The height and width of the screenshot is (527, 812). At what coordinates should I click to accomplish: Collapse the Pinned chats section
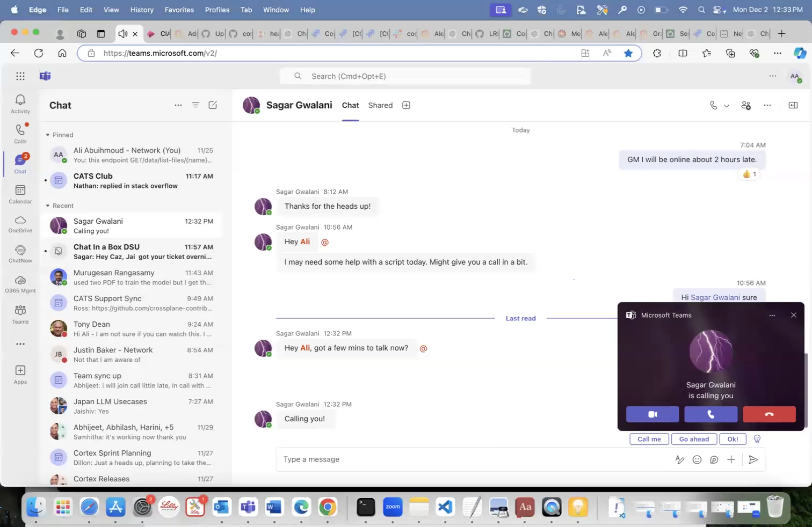coord(48,135)
